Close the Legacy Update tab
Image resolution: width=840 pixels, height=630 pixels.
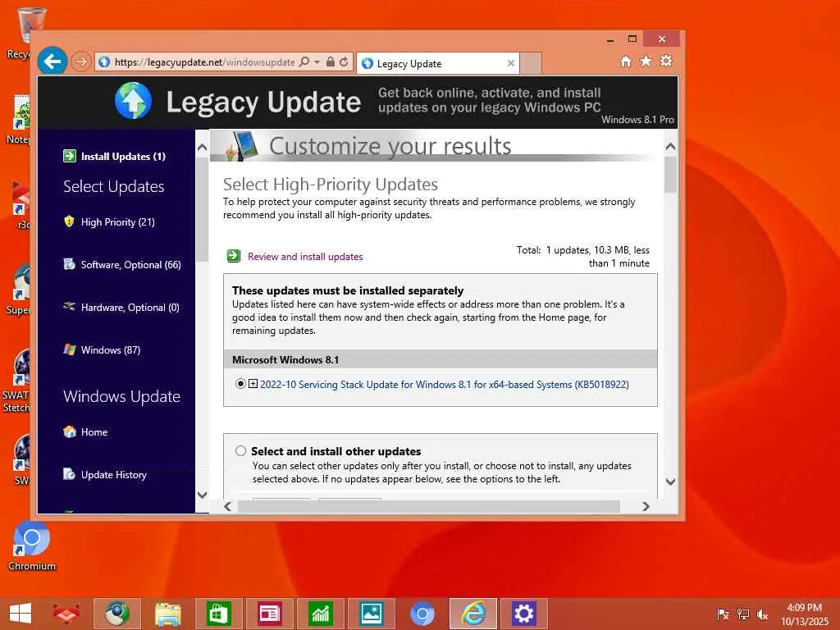pos(510,63)
